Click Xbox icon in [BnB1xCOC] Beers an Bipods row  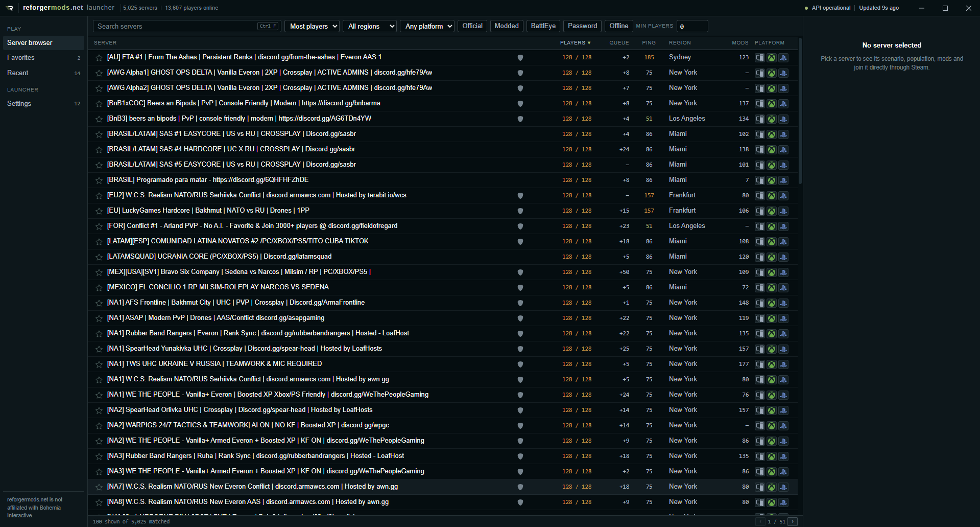pos(772,104)
